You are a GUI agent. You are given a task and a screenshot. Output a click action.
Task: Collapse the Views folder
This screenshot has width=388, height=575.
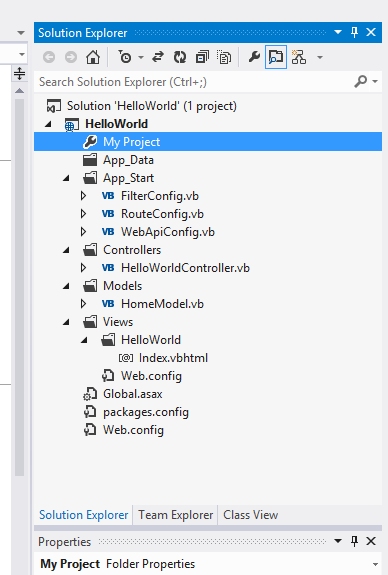tap(66, 322)
